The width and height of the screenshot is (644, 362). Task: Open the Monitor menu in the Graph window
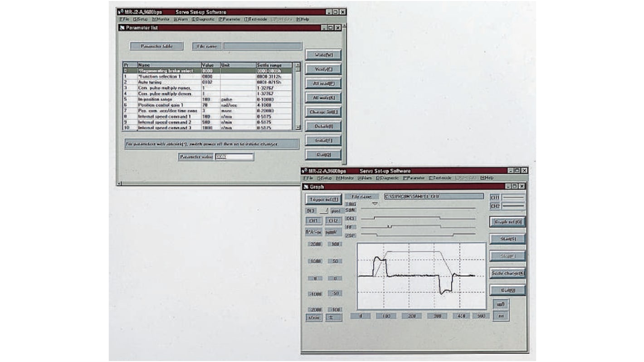click(345, 178)
